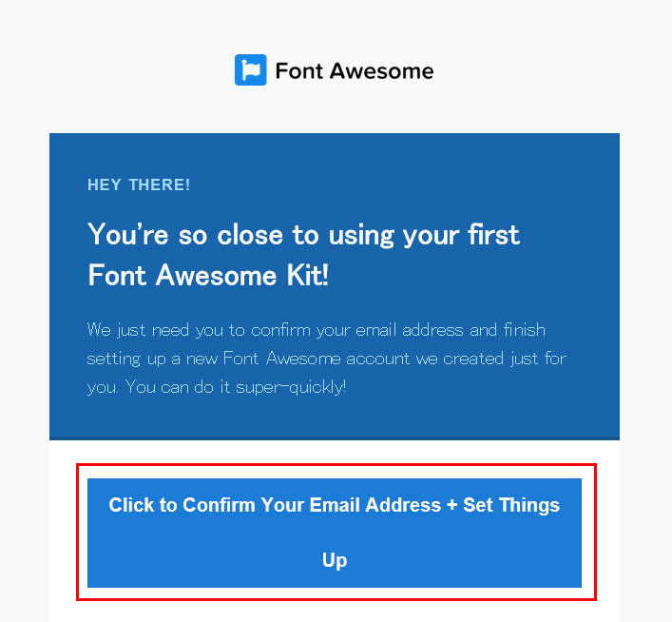Click the word "finish" in the paragraph
This screenshot has width=672, height=622.
click(x=523, y=330)
